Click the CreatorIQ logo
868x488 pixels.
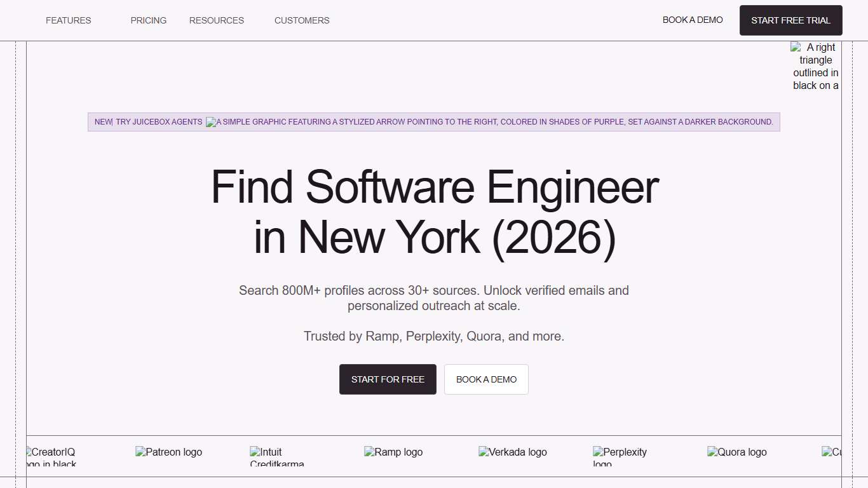point(50,455)
